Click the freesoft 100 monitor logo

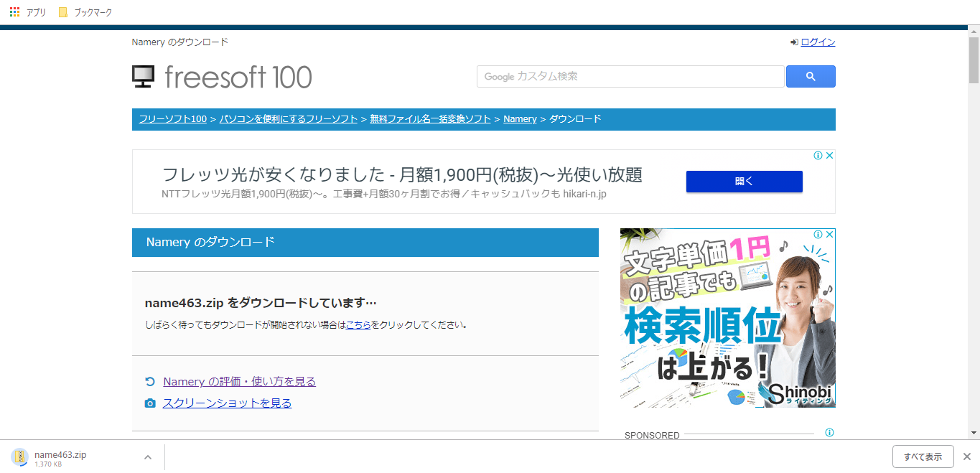pos(143,77)
